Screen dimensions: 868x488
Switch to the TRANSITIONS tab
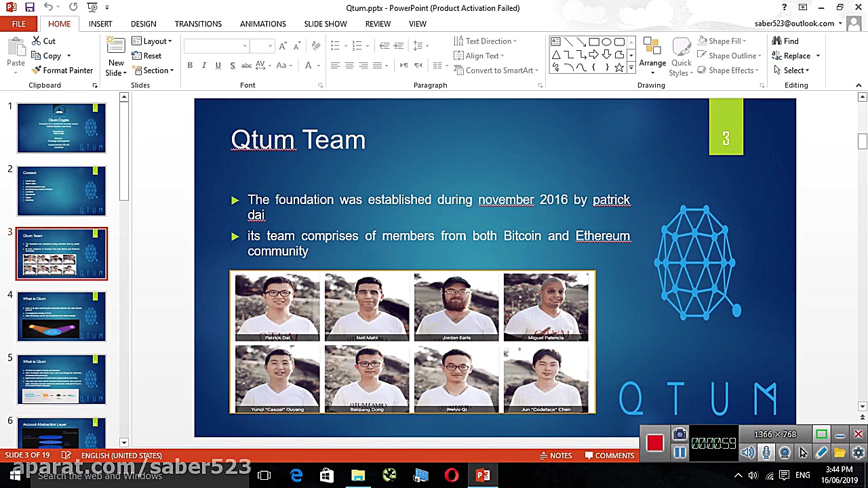click(198, 24)
